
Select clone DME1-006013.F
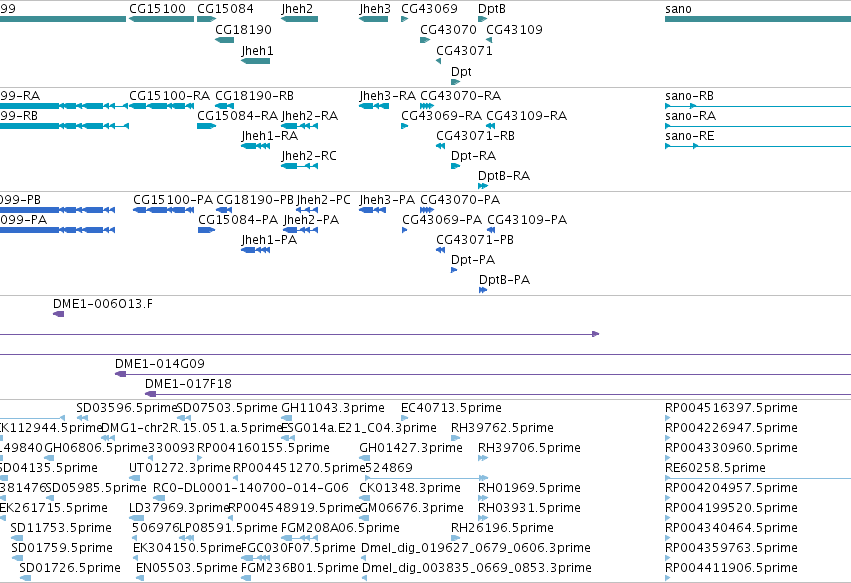103,304
